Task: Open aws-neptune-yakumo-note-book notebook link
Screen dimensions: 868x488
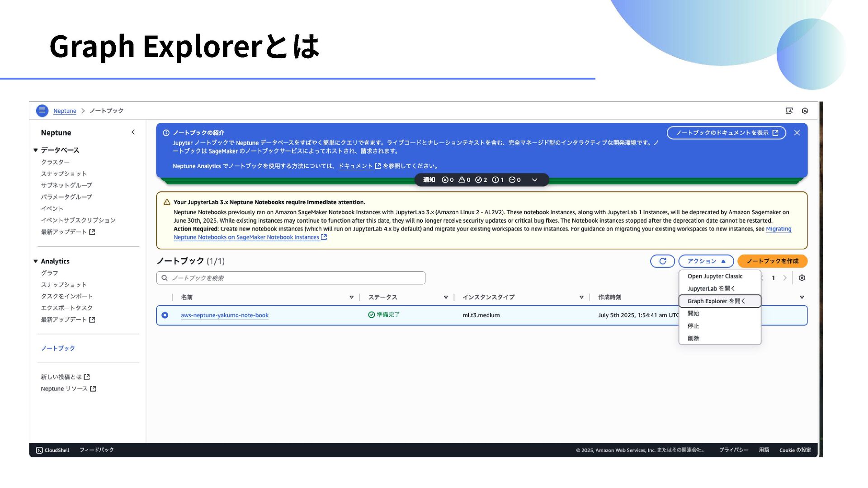Action: click(225, 315)
